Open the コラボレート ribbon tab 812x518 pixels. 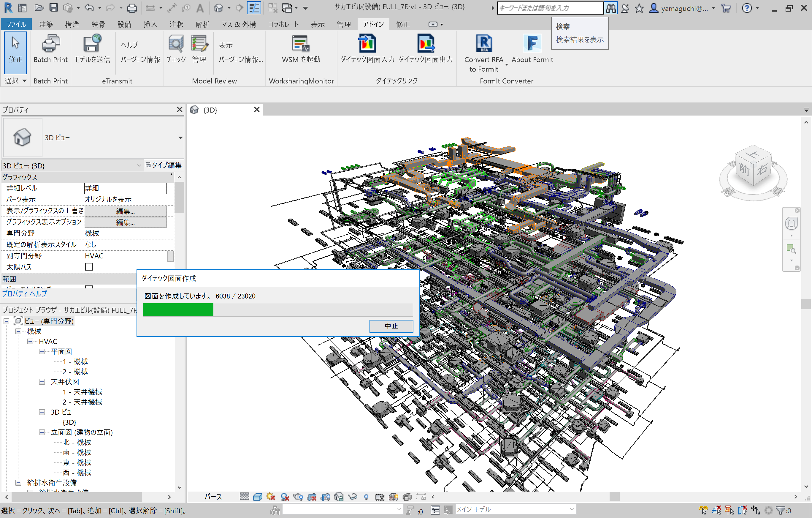(x=283, y=24)
